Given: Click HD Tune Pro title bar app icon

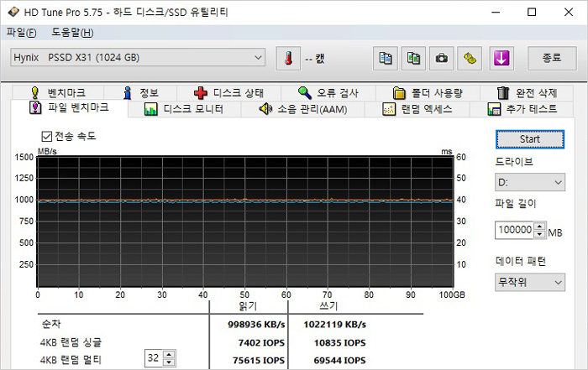Looking at the screenshot, I should [x=13, y=12].
